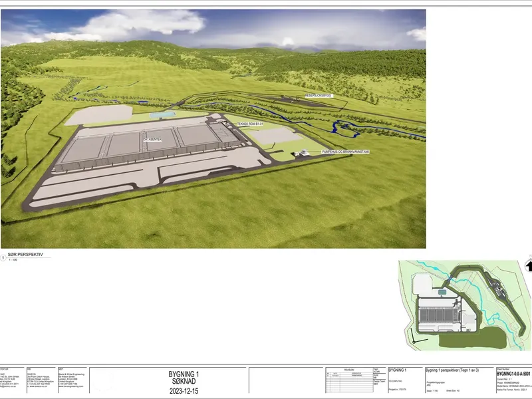Click the sheet number BYGNING1-0.0-A-5001
Viewport: 532px width, 399px height.
point(513,374)
